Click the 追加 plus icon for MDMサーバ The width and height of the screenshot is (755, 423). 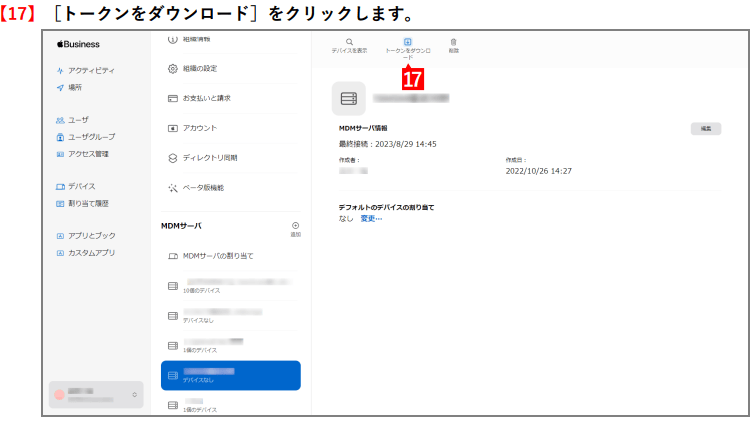[296, 225]
